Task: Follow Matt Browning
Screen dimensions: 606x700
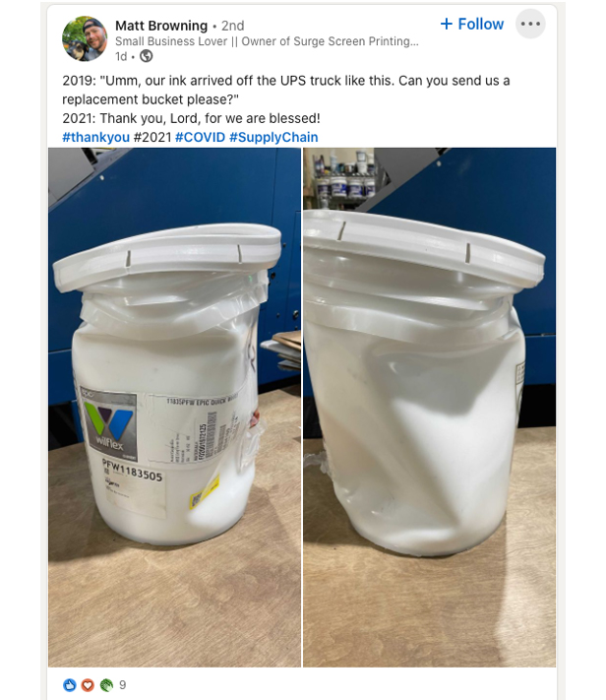Action: (472, 24)
